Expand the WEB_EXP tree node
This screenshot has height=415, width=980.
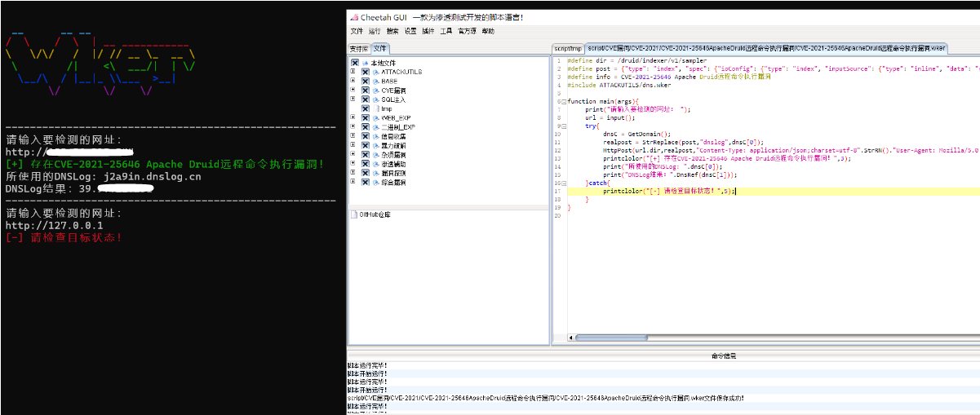click(x=353, y=117)
